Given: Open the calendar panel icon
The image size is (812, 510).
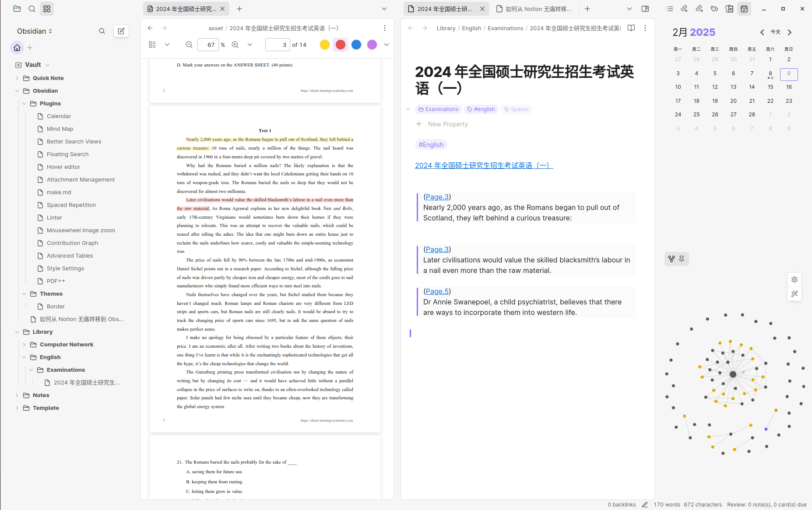Looking at the screenshot, I should 744,9.
